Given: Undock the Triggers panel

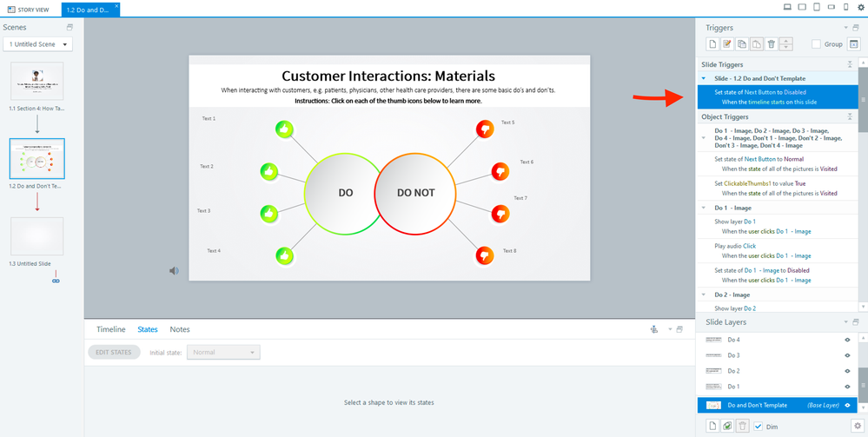Looking at the screenshot, I should point(856,28).
